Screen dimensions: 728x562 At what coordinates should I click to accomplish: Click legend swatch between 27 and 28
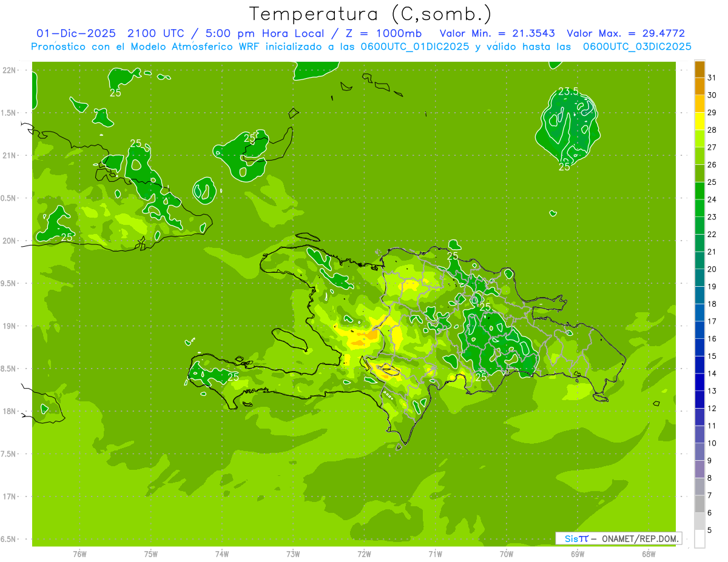coord(699,138)
